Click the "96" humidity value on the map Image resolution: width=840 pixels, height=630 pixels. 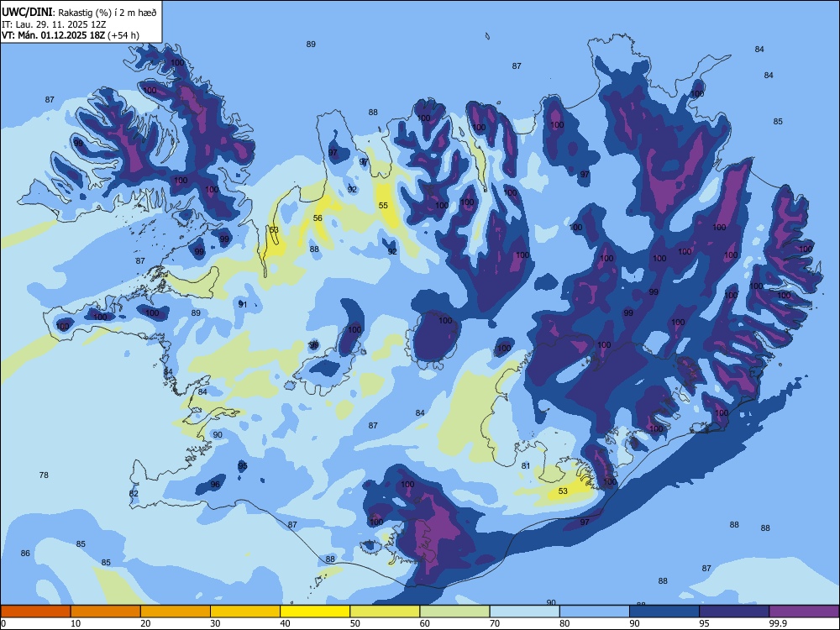(x=215, y=485)
